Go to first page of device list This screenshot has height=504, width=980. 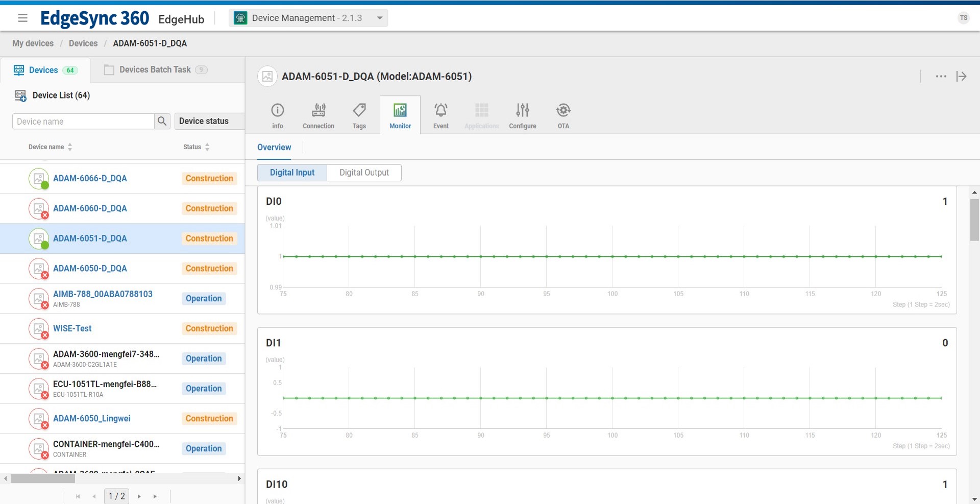[78, 496]
